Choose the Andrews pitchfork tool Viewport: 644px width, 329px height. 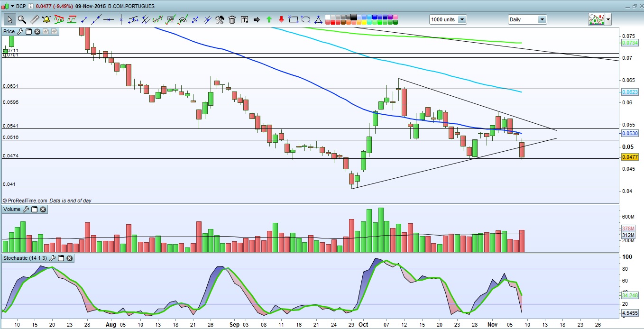(145, 19)
